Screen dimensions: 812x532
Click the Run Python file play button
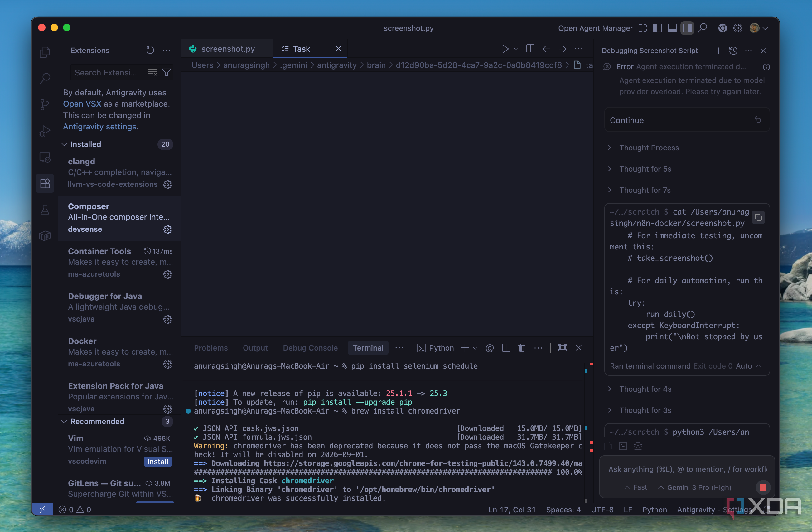pos(505,49)
